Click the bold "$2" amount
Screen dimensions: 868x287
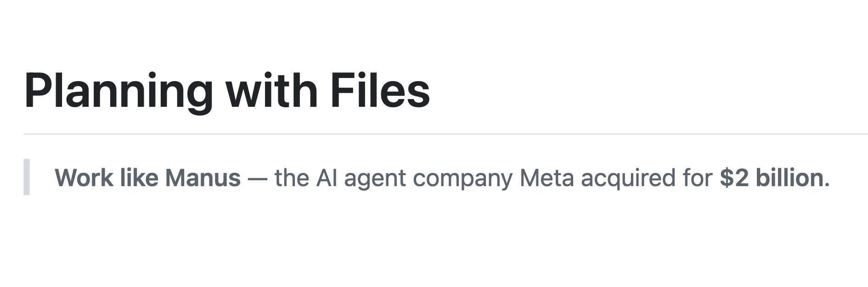point(734,178)
